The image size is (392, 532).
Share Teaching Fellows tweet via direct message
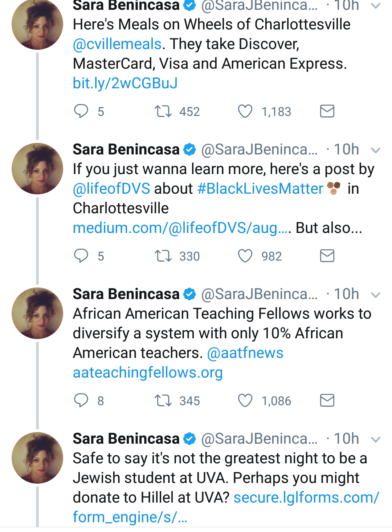tap(327, 400)
